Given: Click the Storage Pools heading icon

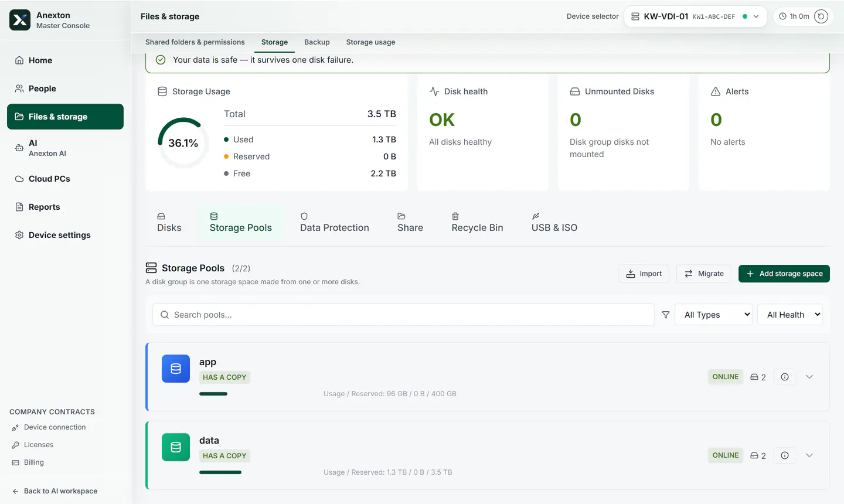Looking at the screenshot, I should click(151, 268).
